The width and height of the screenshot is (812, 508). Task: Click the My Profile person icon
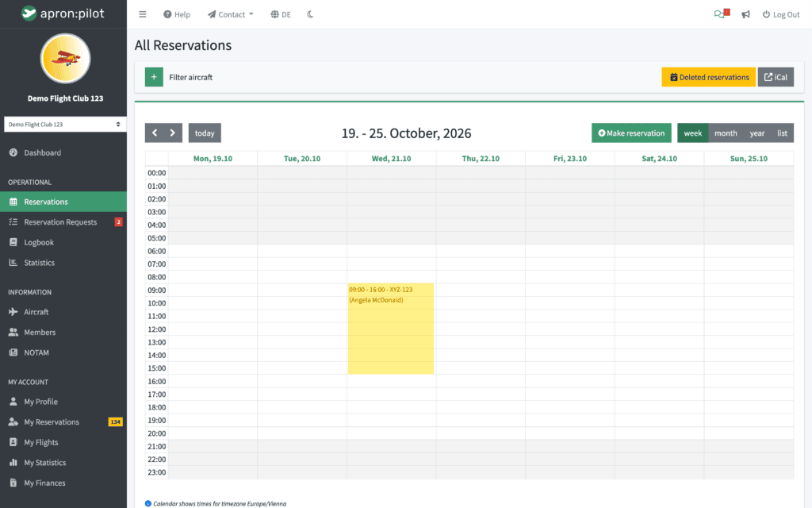point(13,401)
